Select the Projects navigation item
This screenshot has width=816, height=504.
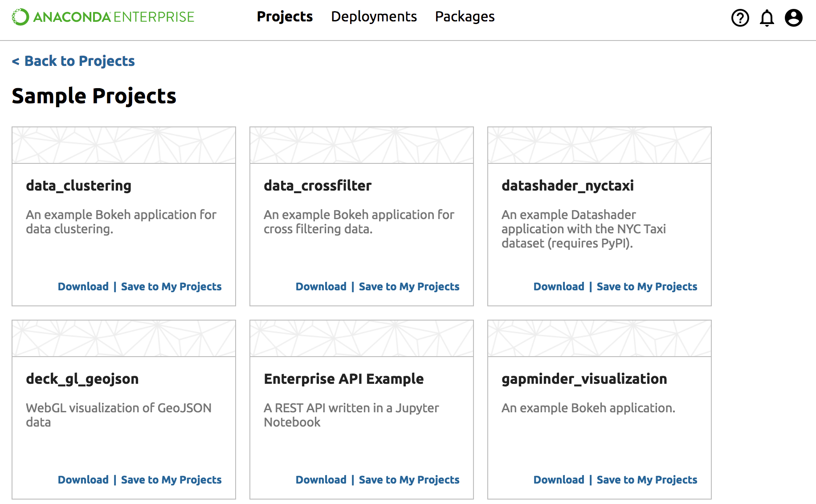285,16
